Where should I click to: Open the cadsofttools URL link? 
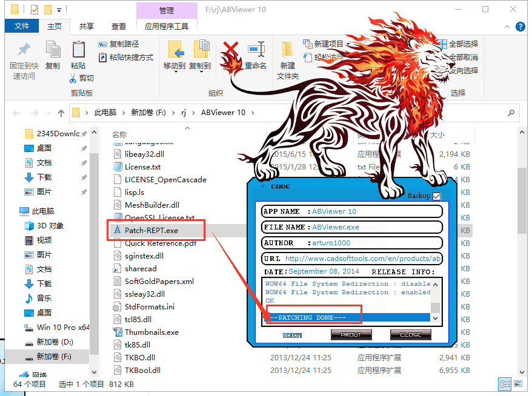tap(363, 259)
